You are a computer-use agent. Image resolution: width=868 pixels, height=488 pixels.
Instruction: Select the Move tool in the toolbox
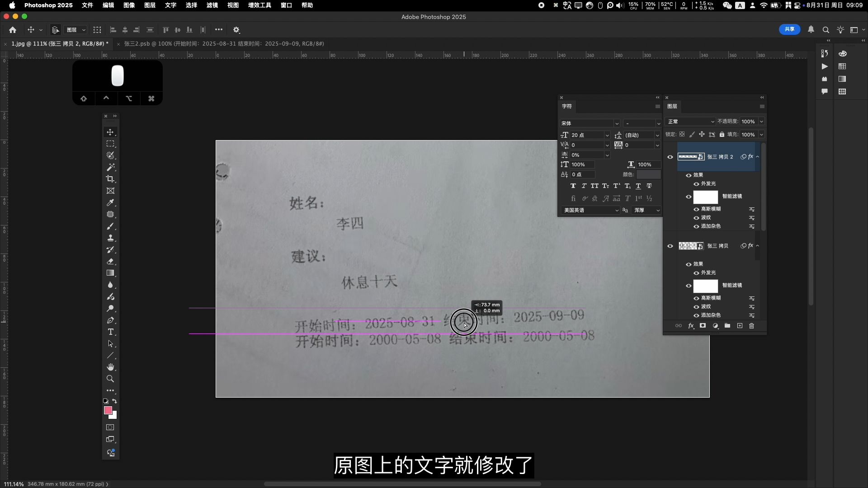110,132
